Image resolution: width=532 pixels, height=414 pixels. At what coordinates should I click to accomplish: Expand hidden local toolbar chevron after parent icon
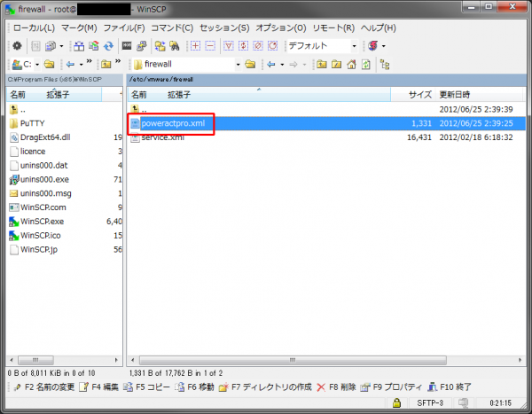pyautogui.click(x=118, y=61)
